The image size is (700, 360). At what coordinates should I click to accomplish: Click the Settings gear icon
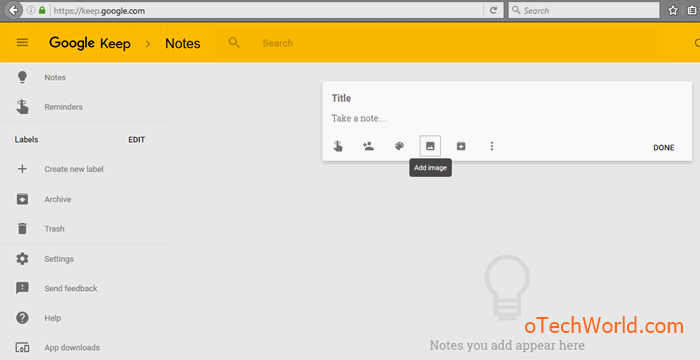click(22, 259)
